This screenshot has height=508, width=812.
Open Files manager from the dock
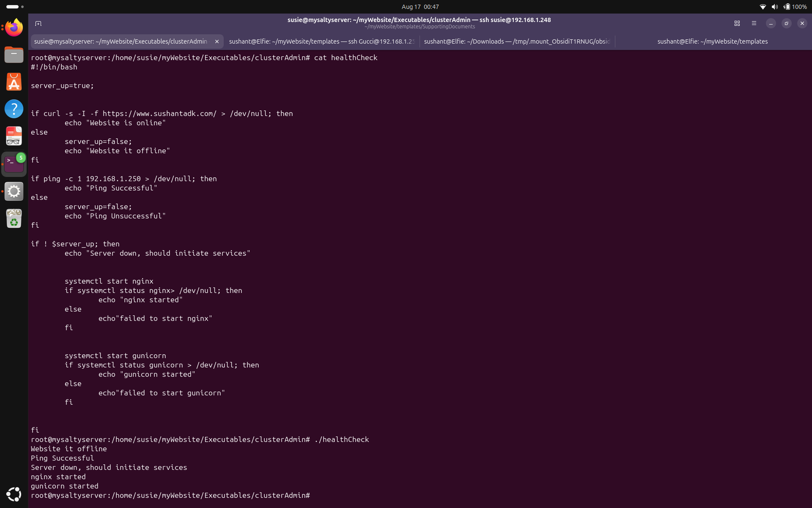pyautogui.click(x=14, y=55)
